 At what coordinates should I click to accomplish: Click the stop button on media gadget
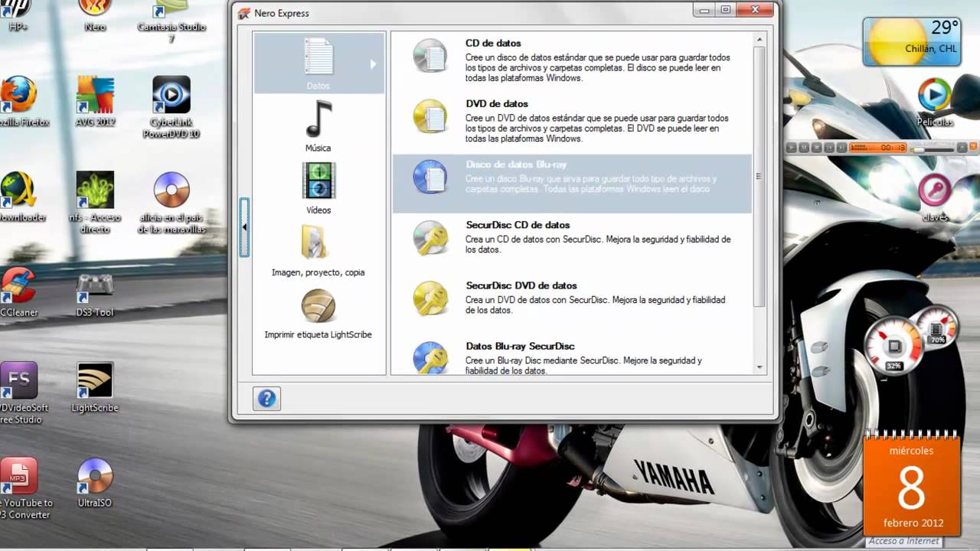tap(817, 148)
